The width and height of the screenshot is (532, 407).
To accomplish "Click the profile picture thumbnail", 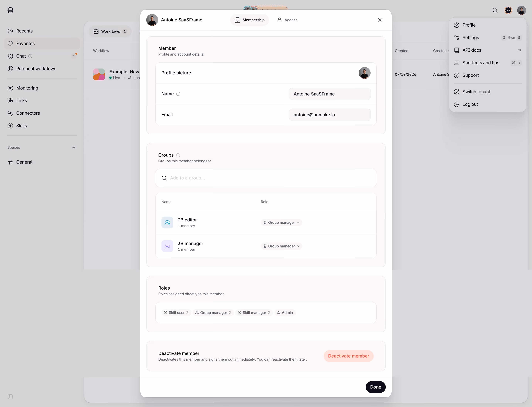I will [x=364, y=73].
